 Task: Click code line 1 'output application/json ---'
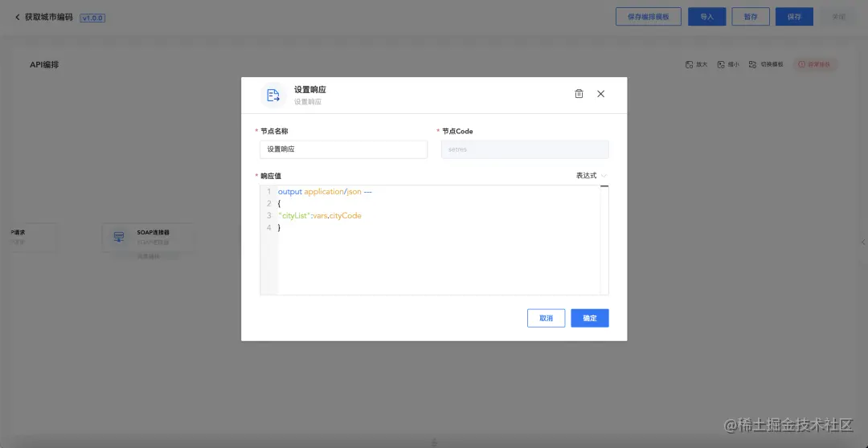click(x=325, y=191)
